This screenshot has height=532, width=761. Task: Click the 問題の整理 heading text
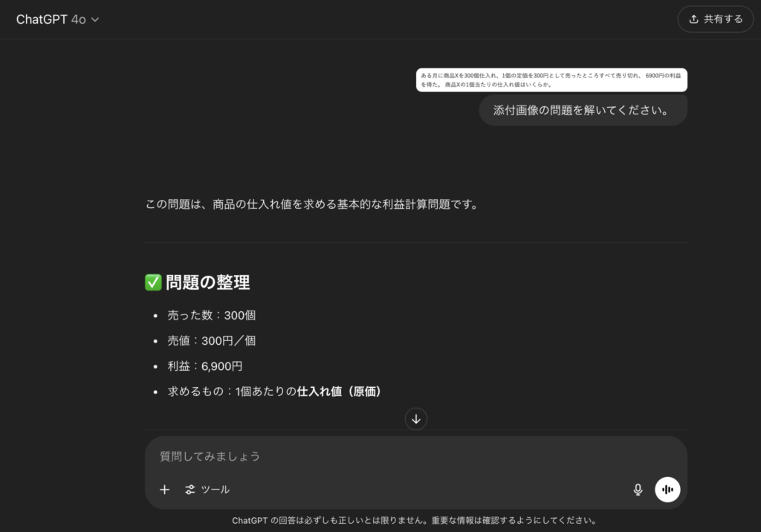208,282
